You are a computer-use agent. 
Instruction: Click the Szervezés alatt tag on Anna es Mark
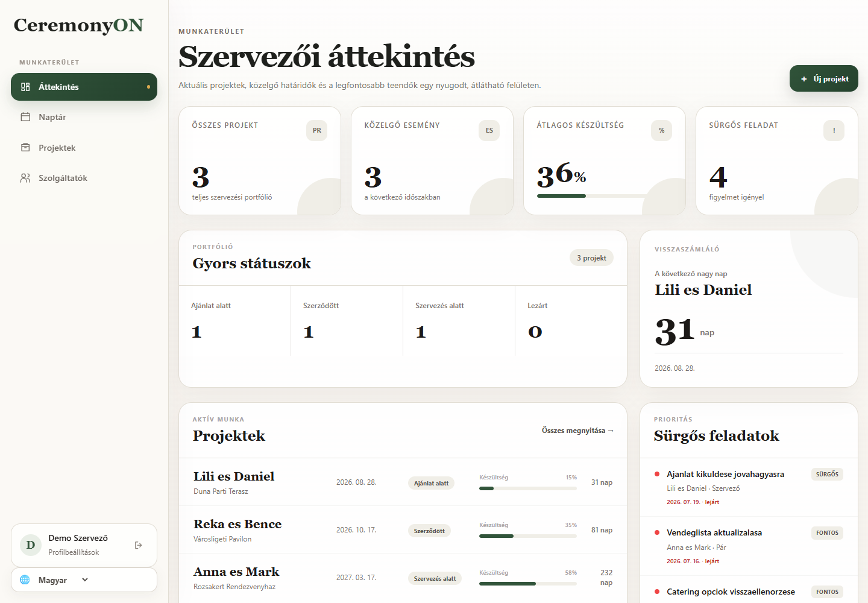(435, 578)
